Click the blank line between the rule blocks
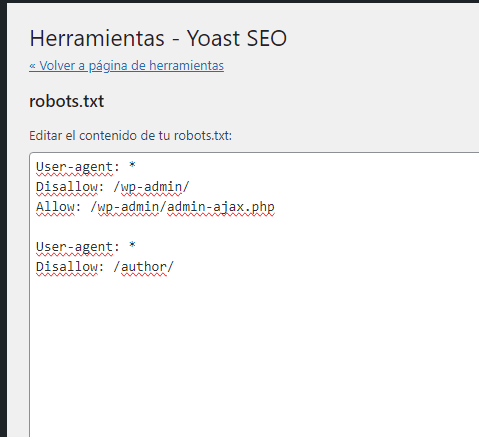This screenshot has height=437, width=479. pyautogui.click(x=253, y=227)
